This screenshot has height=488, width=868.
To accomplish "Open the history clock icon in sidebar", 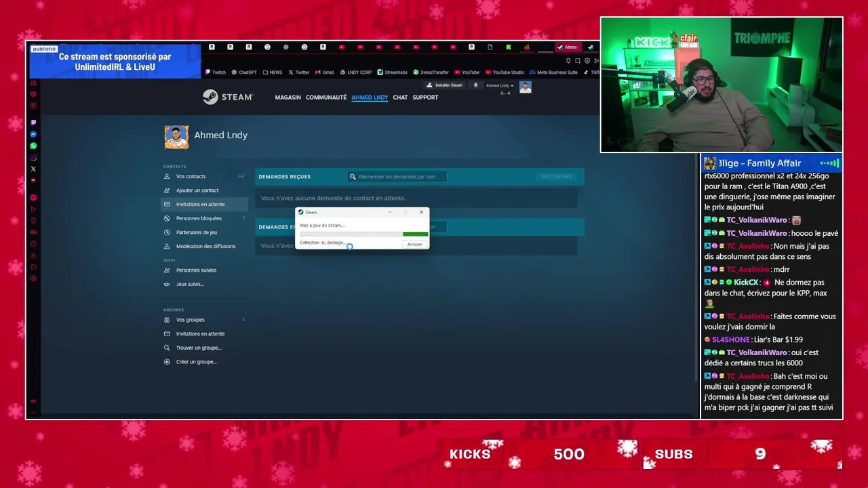I will coord(33,244).
